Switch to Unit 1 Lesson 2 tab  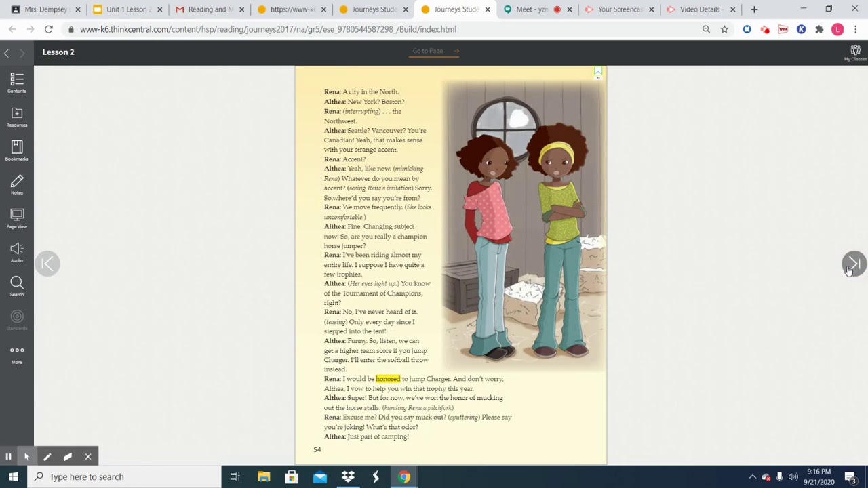tap(127, 9)
